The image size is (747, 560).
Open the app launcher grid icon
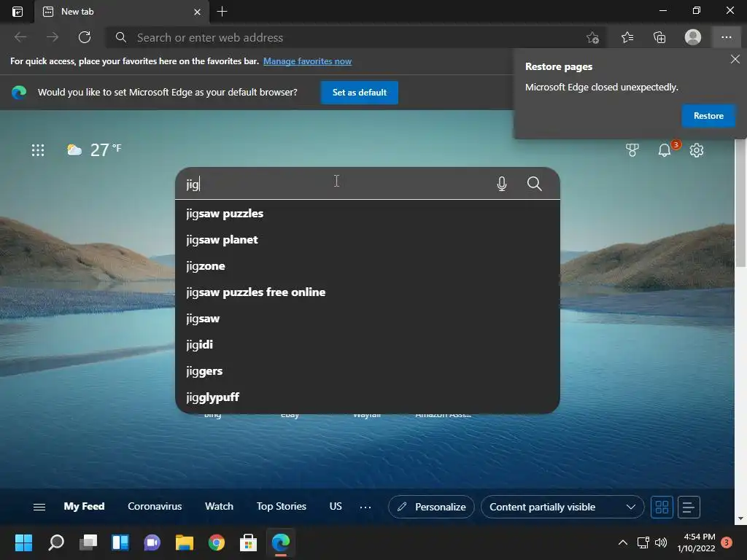[38, 150]
